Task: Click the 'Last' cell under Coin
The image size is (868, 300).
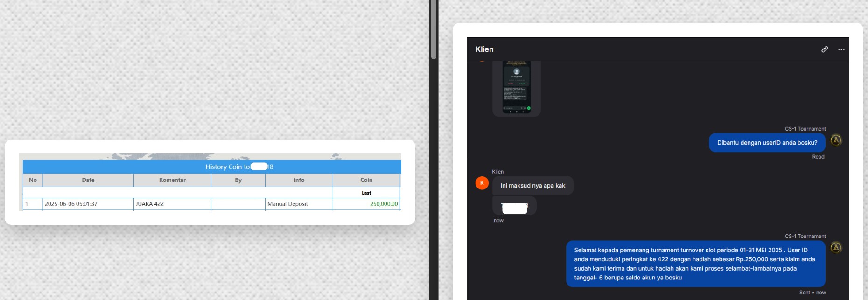Action: (x=366, y=193)
